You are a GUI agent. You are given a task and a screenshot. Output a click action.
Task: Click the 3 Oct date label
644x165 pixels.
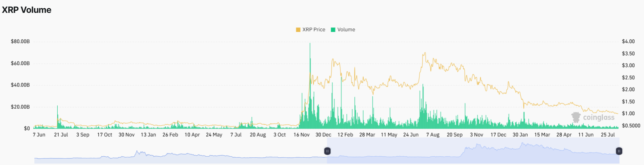point(280,135)
